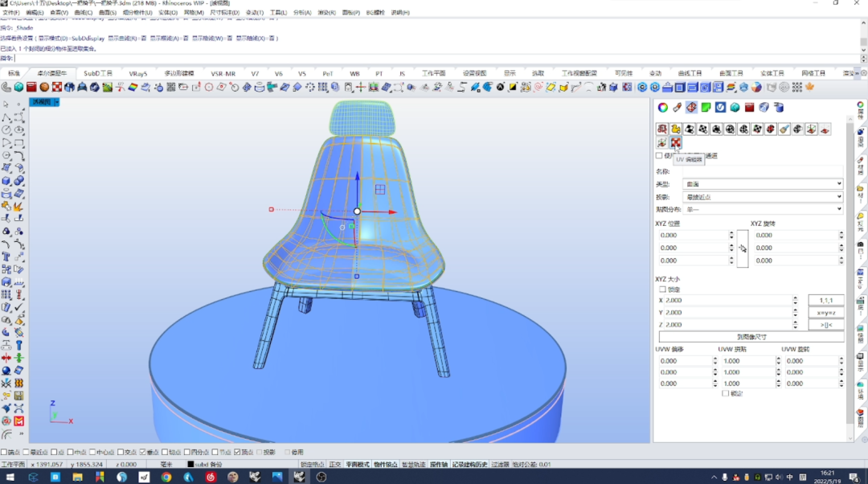Open the yellow rubber duck mapping icon
This screenshot has height=484, width=868.
[676, 129]
